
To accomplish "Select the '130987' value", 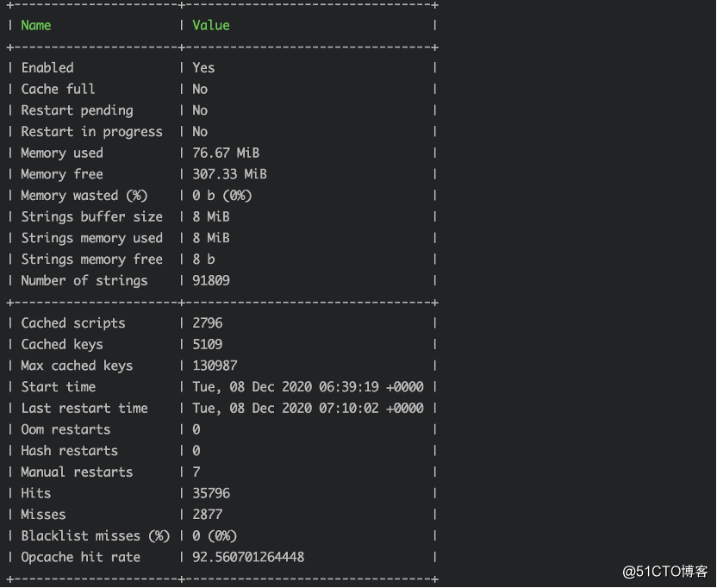I will [215, 366].
